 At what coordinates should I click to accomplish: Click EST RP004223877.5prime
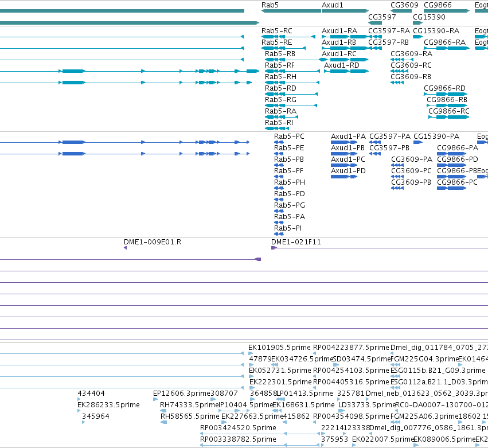point(351,348)
